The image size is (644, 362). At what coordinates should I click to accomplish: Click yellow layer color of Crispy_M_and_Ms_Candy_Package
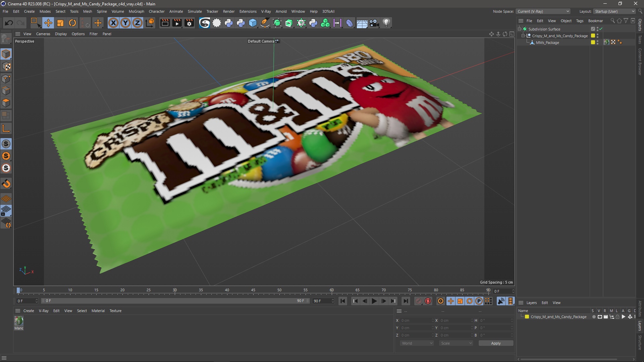pyautogui.click(x=593, y=36)
